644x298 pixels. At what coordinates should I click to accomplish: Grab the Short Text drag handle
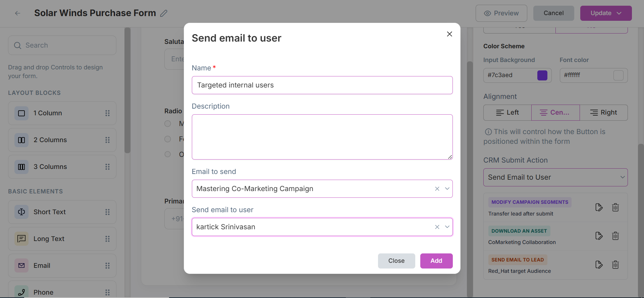pos(107,212)
